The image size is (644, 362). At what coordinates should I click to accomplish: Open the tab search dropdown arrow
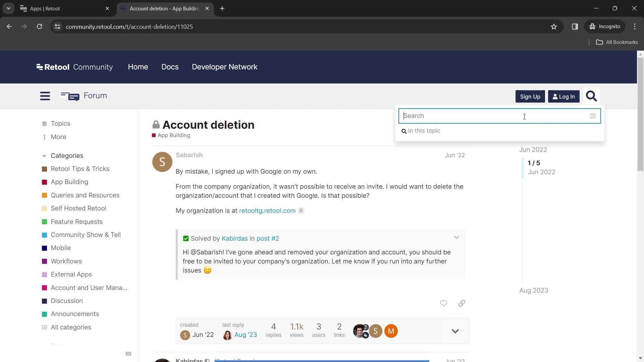8,8
